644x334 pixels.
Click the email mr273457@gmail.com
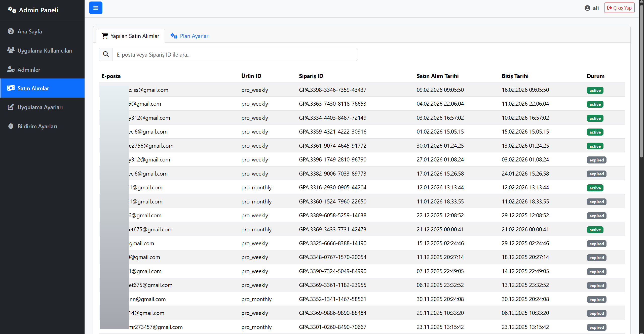156,327
